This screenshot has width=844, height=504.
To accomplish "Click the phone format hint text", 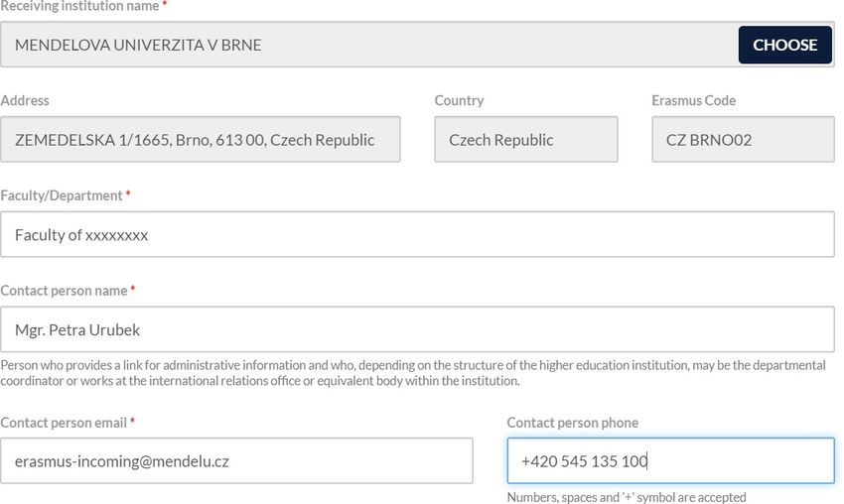I will coord(627,497).
